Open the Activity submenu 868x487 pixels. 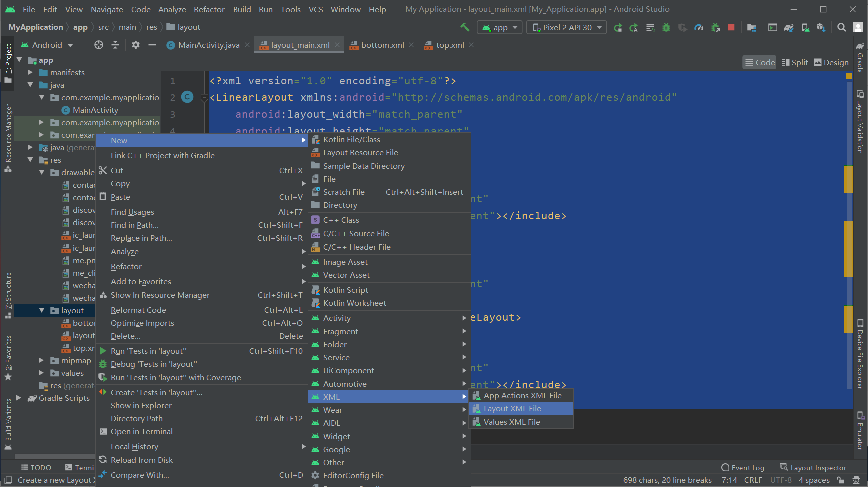[389, 318]
